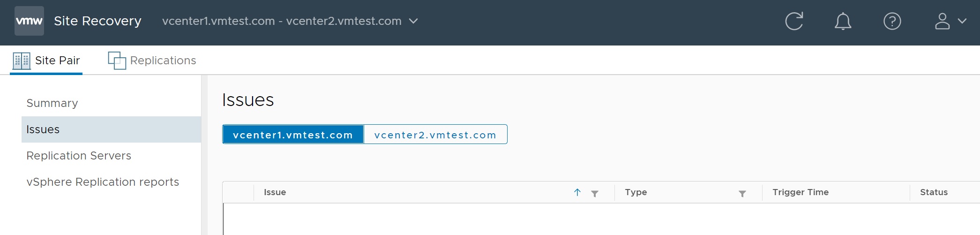
Task: Click the Trigger Time column header
Action: point(800,192)
